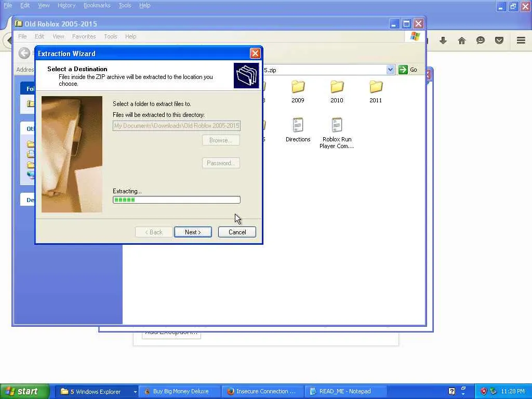Open View menu in Old Roblox window

(58, 36)
